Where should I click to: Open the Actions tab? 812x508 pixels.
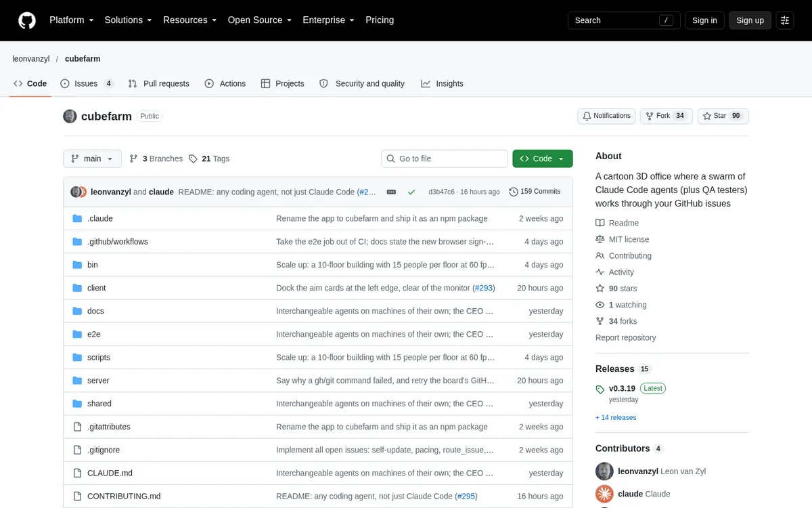225,84
